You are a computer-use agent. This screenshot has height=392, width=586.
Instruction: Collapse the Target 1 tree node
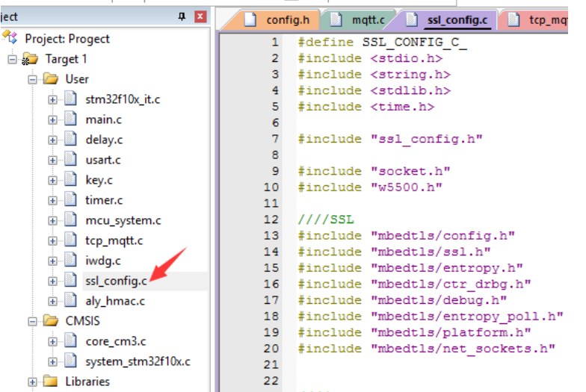(x=13, y=59)
